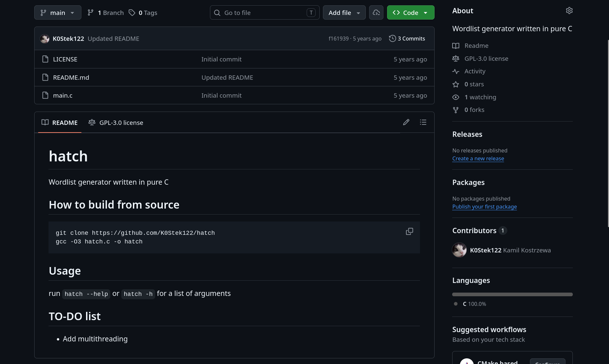The height and width of the screenshot is (364, 609).
Task: Click Publish your first package
Action: (484, 207)
